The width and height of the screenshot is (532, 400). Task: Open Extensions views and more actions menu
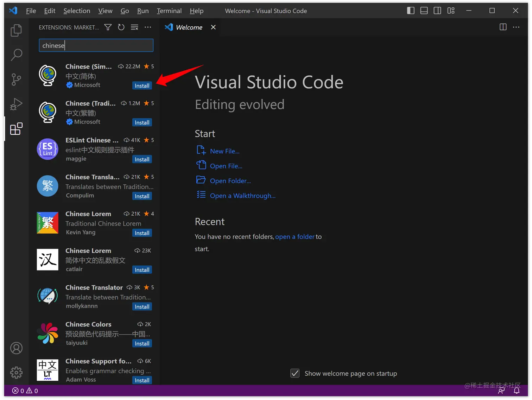click(148, 27)
